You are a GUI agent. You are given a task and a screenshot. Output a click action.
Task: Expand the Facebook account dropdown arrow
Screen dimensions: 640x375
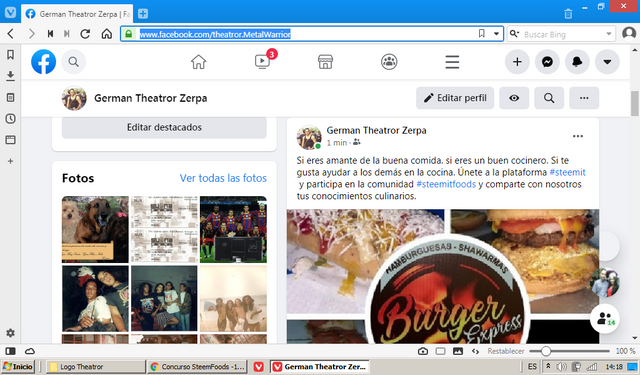click(x=607, y=62)
